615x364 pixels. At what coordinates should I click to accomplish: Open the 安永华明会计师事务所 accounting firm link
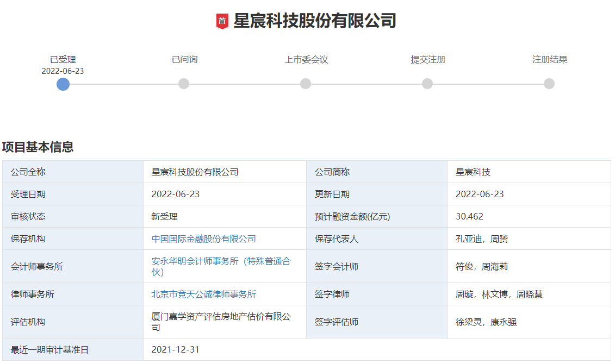(221, 266)
